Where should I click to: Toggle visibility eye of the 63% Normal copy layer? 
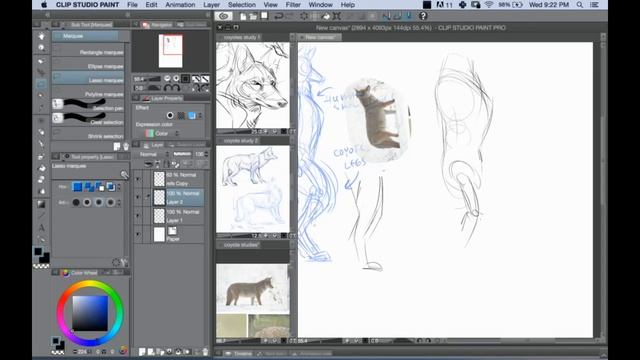[x=138, y=179]
